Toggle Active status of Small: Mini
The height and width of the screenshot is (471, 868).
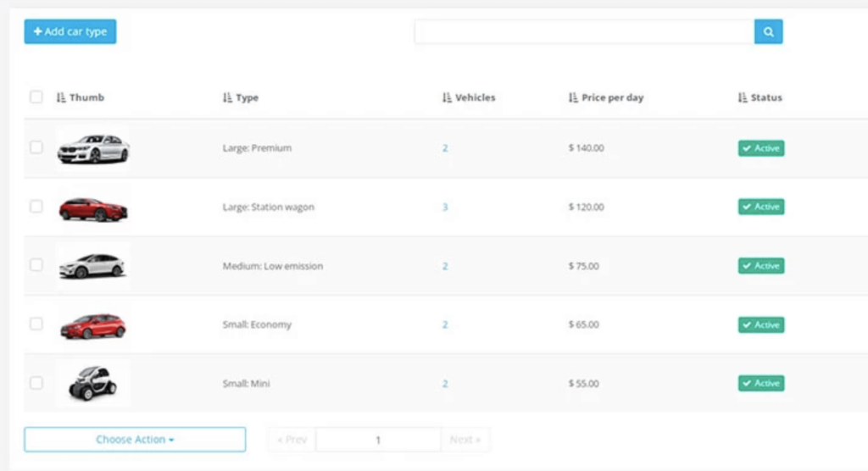click(x=761, y=383)
